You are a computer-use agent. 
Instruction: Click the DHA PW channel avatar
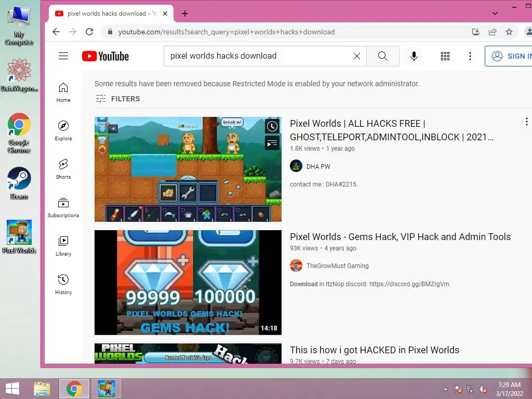click(296, 166)
